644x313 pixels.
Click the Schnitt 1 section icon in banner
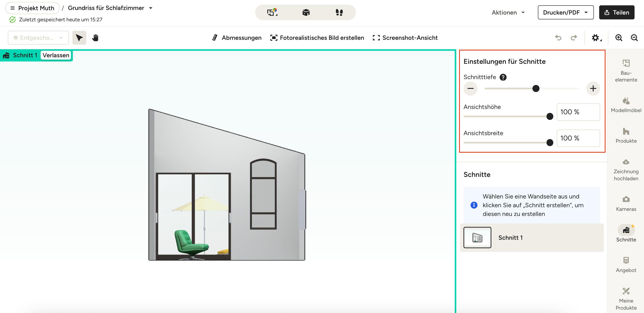pyautogui.click(x=6, y=55)
